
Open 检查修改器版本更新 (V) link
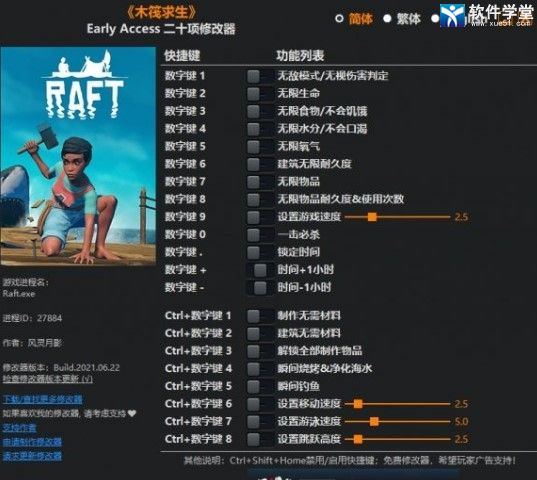click(48, 379)
